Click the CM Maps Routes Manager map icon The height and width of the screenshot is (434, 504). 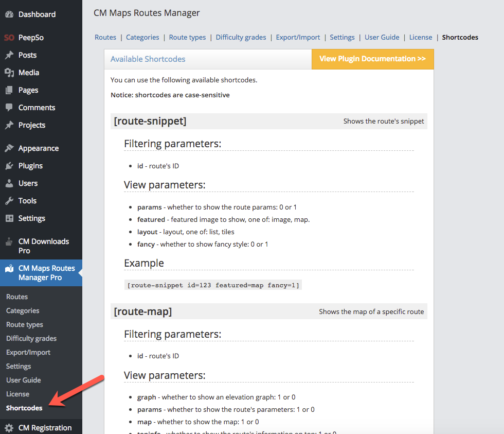pos(9,268)
